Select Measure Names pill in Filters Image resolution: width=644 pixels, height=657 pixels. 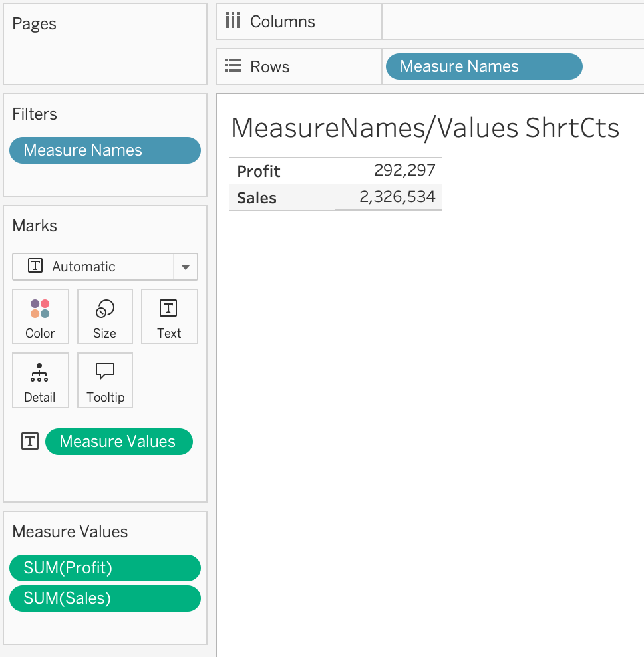pos(105,150)
